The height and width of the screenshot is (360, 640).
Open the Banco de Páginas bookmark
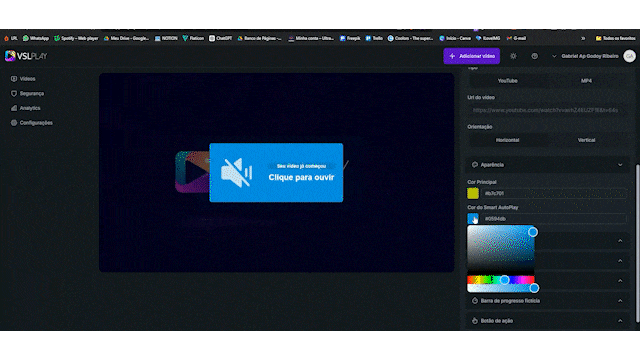[260, 38]
